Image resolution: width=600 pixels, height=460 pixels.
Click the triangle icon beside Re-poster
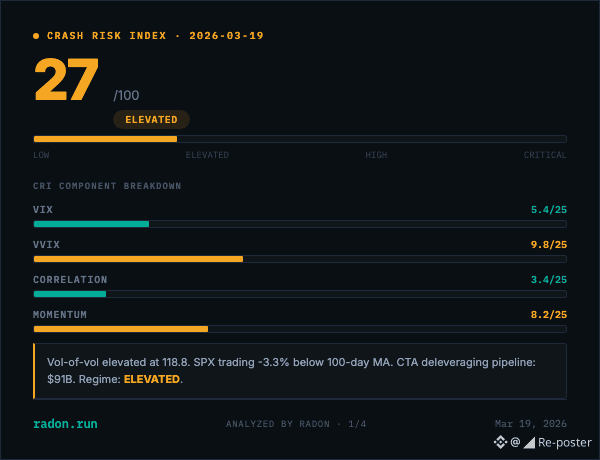pyautogui.click(x=529, y=443)
